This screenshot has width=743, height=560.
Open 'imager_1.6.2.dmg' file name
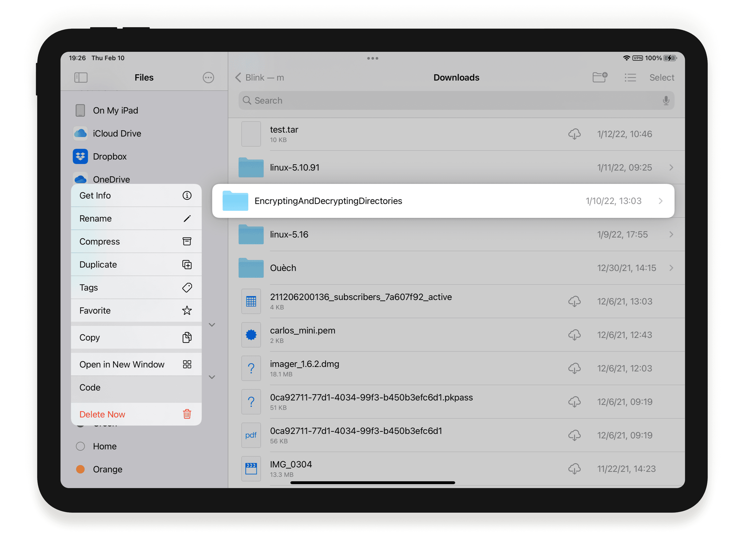(x=304, y=364)
